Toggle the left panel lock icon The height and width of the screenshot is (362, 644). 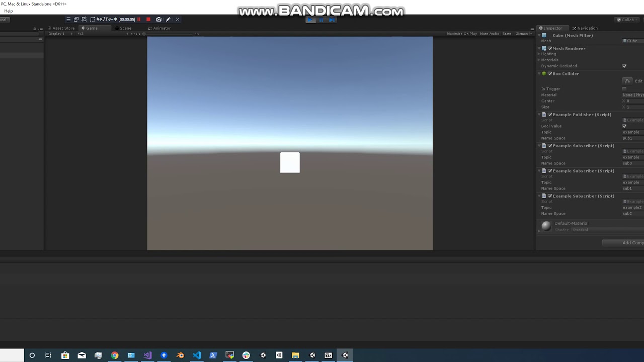pyautogui.click(x=34, y=29)
